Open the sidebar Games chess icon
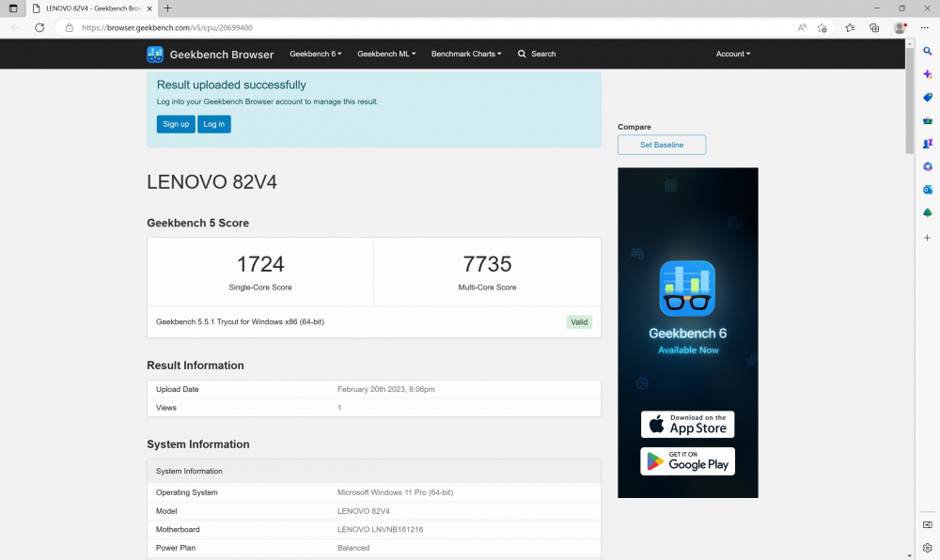 (x=928, y=144)
